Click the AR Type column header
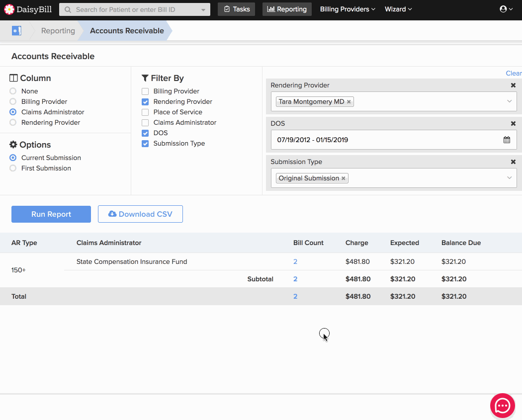The width and height of the screenshot is (522, 420). pos(24,243)
